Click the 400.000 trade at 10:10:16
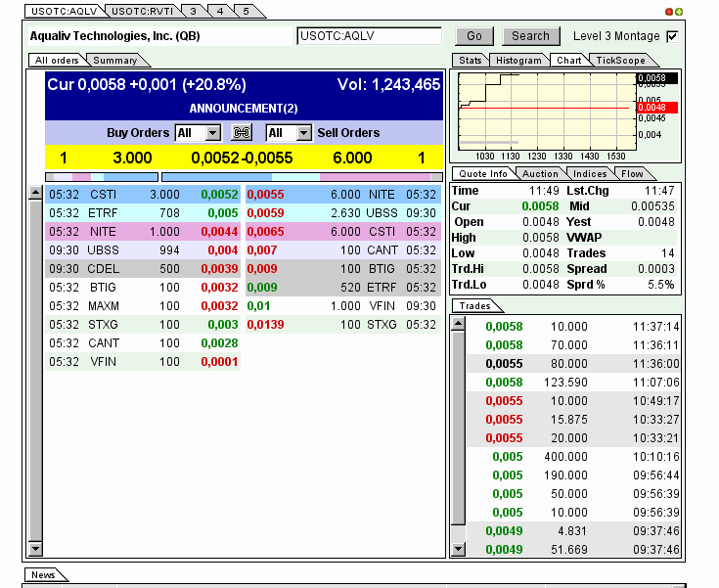Viewport: 719px width, 588px height. (573, 456)
